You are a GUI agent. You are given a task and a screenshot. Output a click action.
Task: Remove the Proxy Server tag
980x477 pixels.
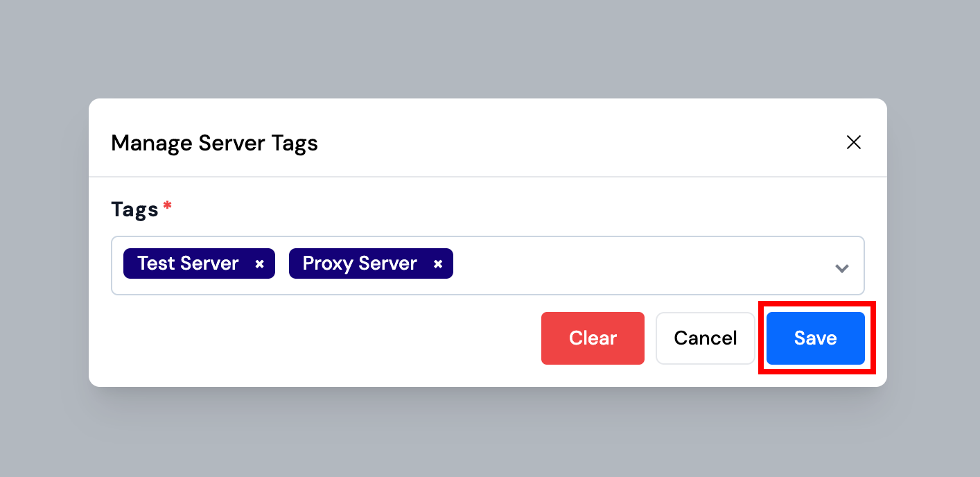tap(438, 264)
